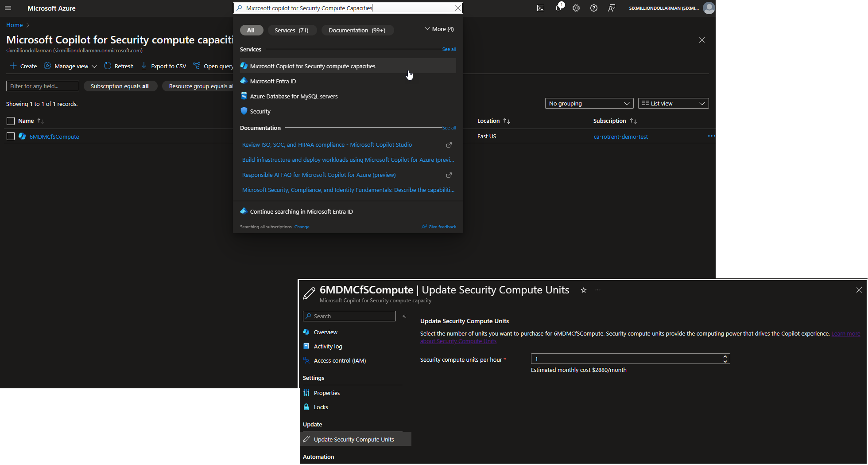
Task: Select Microsoft Copilot for Security compute capacities result
Action: (348, 66)
